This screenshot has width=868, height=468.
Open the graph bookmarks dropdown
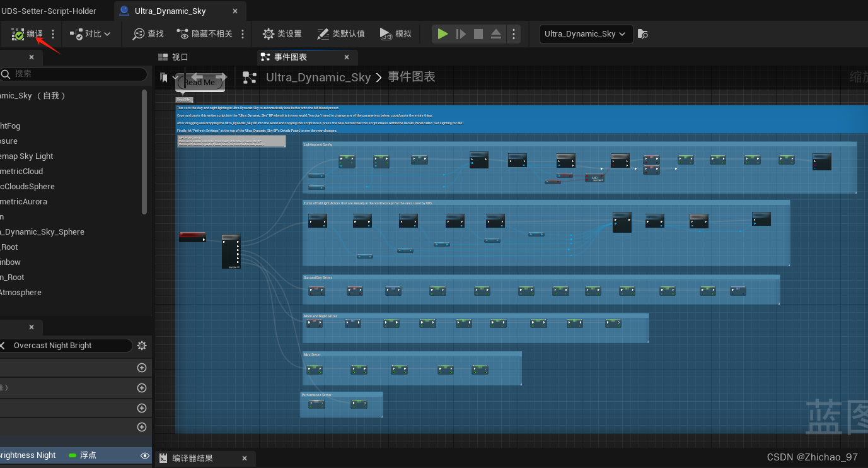click(x=169, y=78)
